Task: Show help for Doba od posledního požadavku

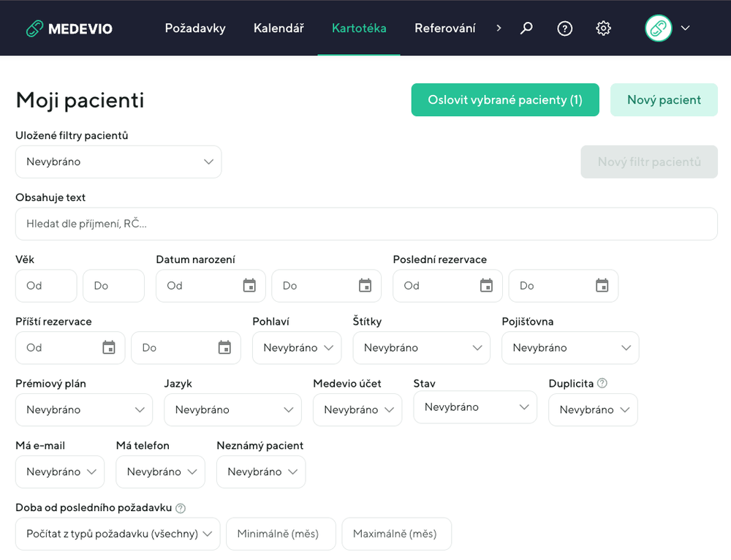Action: 181,508
